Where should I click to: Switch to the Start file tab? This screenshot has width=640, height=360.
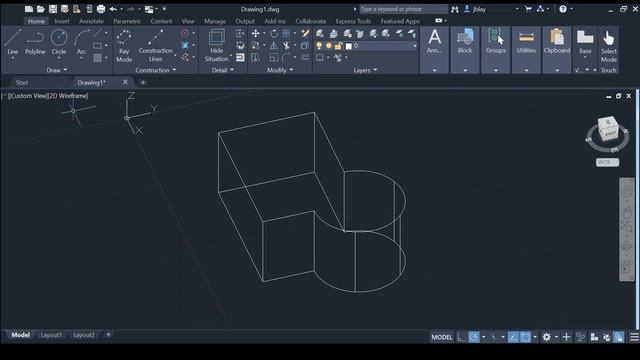tap(22, 82)
